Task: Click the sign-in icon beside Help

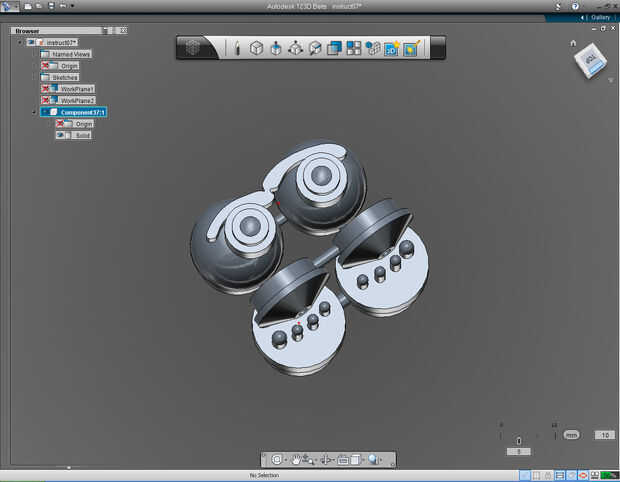Action: coord(559,6)
